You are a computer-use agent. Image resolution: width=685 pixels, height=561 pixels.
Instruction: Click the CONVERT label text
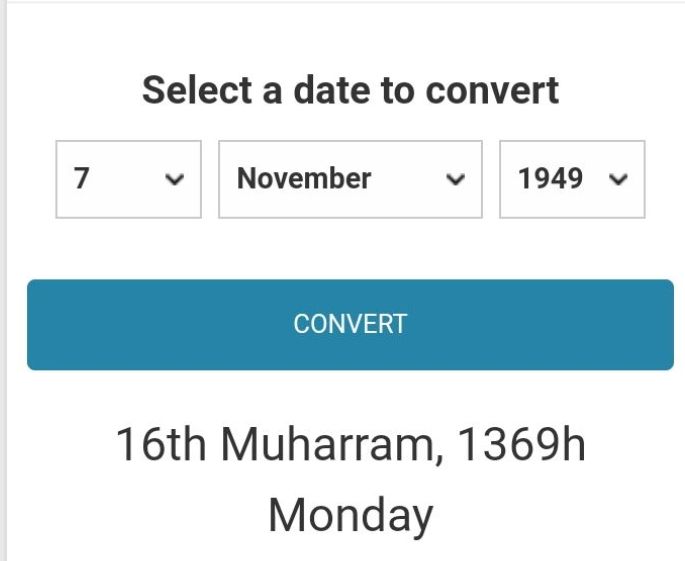click(x=350, y=324)
